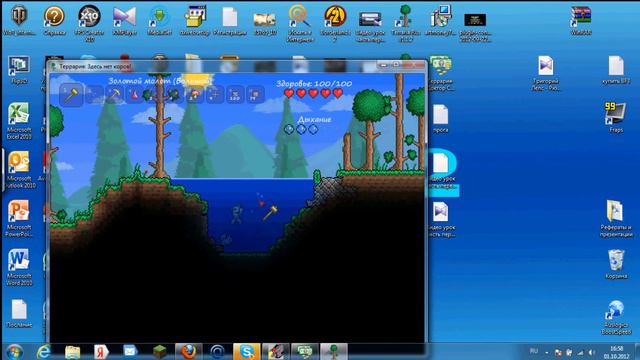The height and width of the screenshot is (360, 640).
Task: Open Yandex from the taskbar
Action: coord(101,351)
